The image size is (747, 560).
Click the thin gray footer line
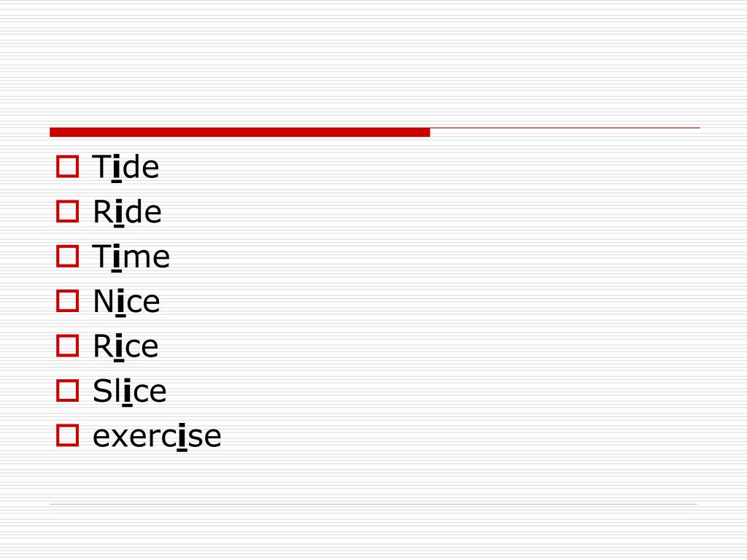pos(373,504)
